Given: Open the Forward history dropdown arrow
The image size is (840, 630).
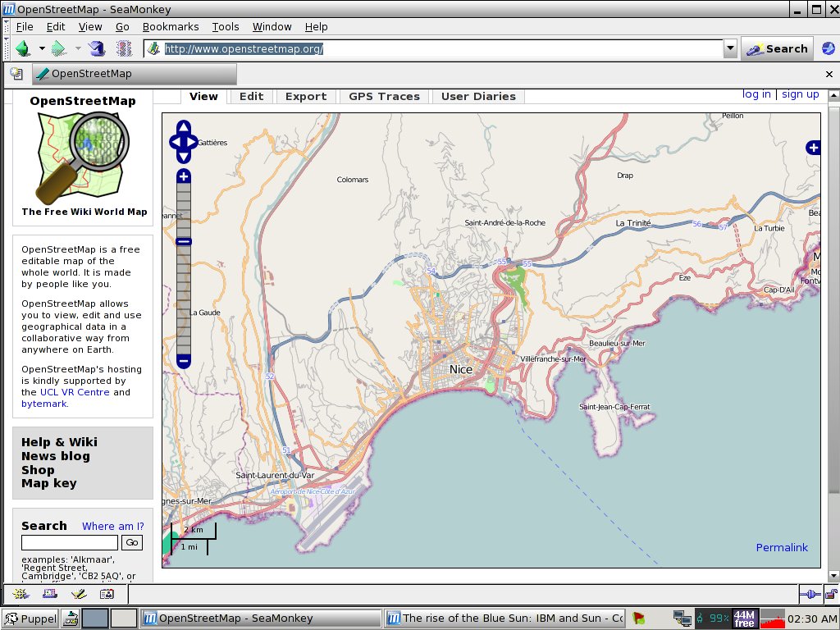Looking at the screenshot, I should 78,48.
